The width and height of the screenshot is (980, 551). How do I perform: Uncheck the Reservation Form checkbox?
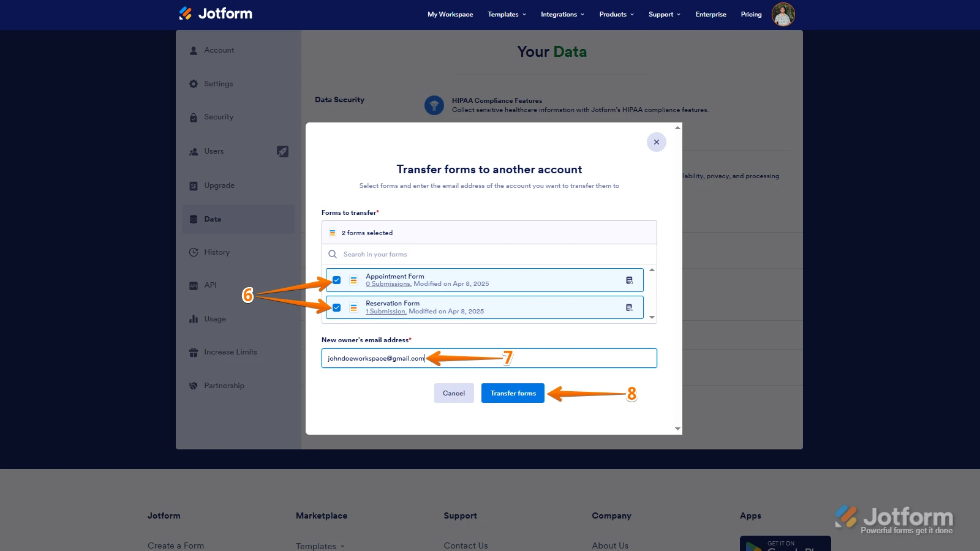click(x=337, y=307)
